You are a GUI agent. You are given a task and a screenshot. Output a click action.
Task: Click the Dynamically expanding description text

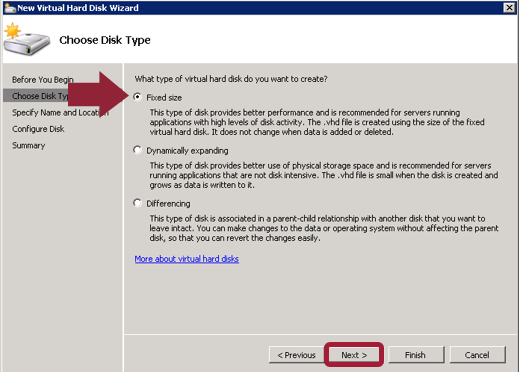pyautogui.click(x=324, y=175)
